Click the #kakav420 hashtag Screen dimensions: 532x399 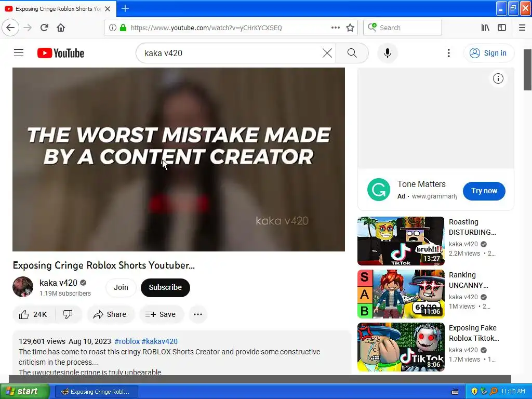pos(159,341)
